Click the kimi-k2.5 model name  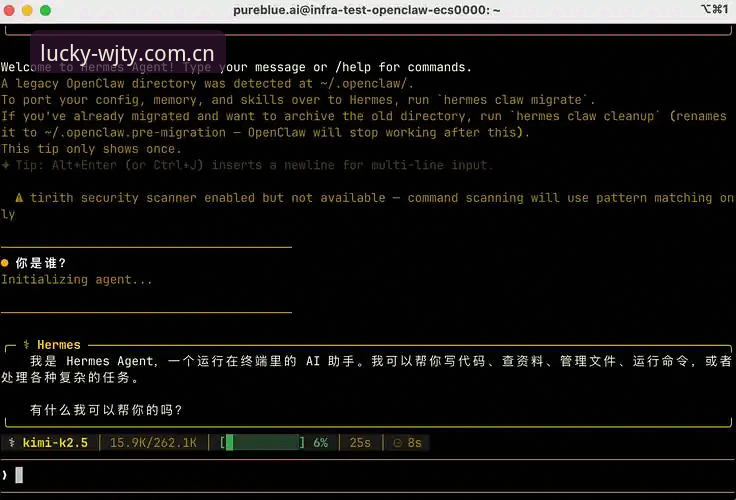pos(55,442)
